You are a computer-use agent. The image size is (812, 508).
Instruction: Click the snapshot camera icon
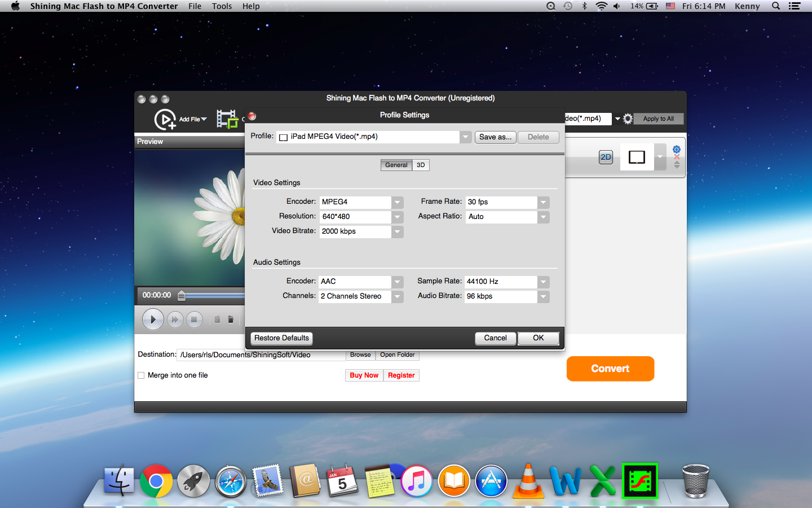pyautogui.click(x=217, y=319)
